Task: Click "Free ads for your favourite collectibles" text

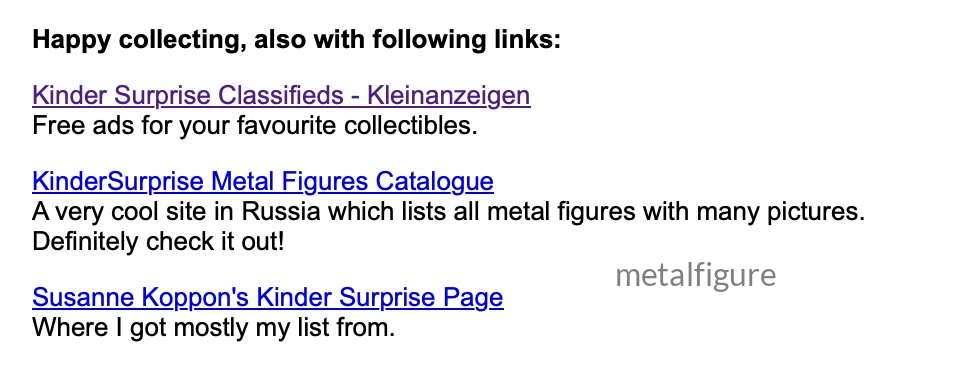Action: point(255,126)
